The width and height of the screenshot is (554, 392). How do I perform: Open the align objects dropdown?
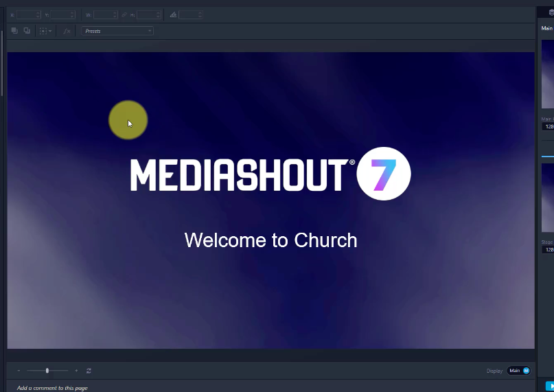point(45,31)
